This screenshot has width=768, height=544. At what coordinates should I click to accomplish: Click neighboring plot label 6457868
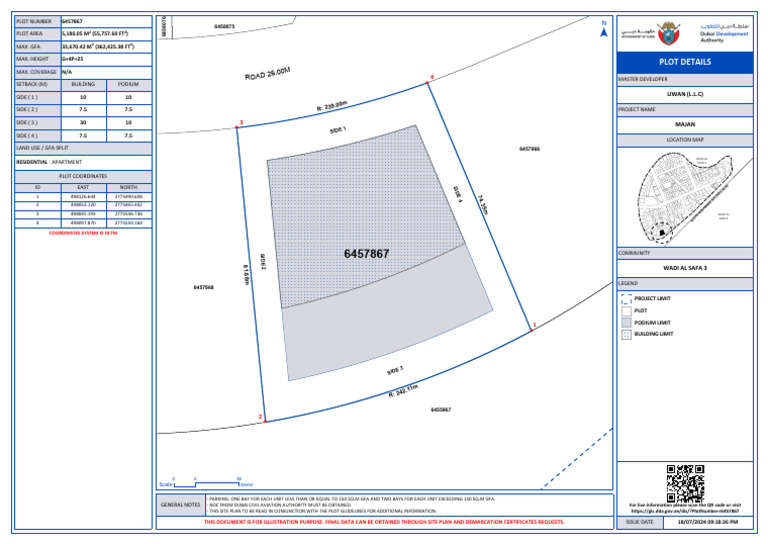203,287
